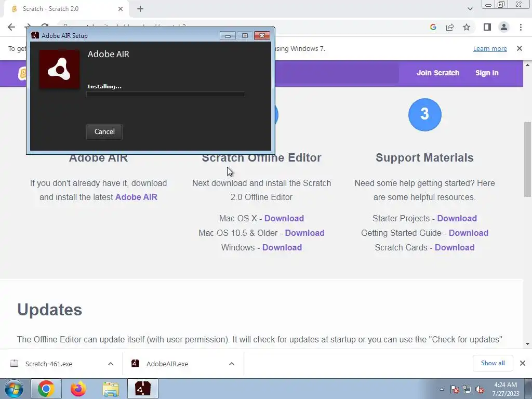
Task: Download the Mac OS 10.5 & Older editor
Action: click(304, 233)
